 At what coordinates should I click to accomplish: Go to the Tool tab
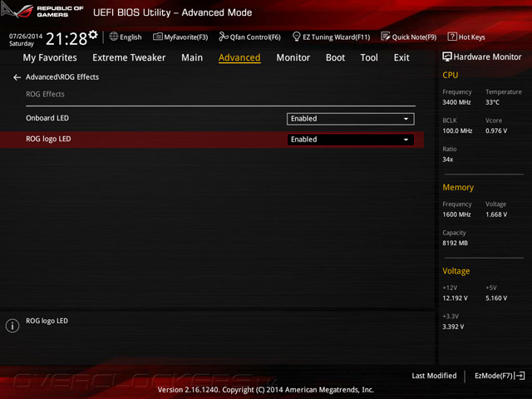369,57
